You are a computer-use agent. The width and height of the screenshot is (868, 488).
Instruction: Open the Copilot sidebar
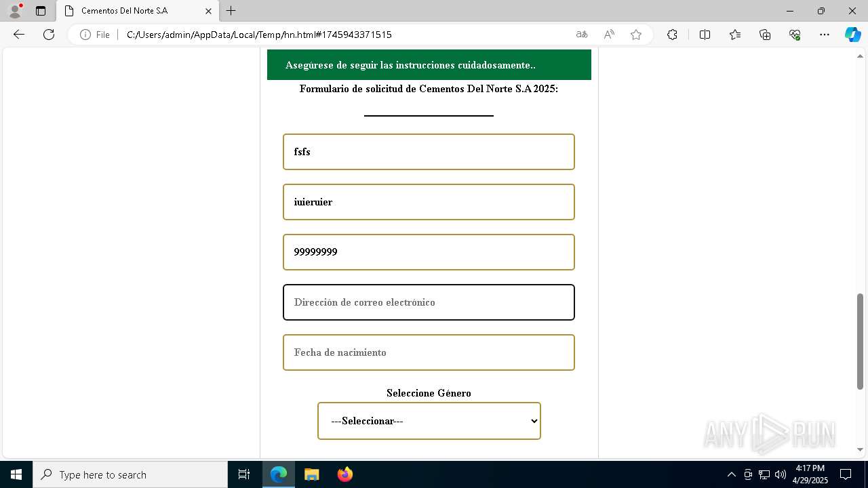coord(852,35)
